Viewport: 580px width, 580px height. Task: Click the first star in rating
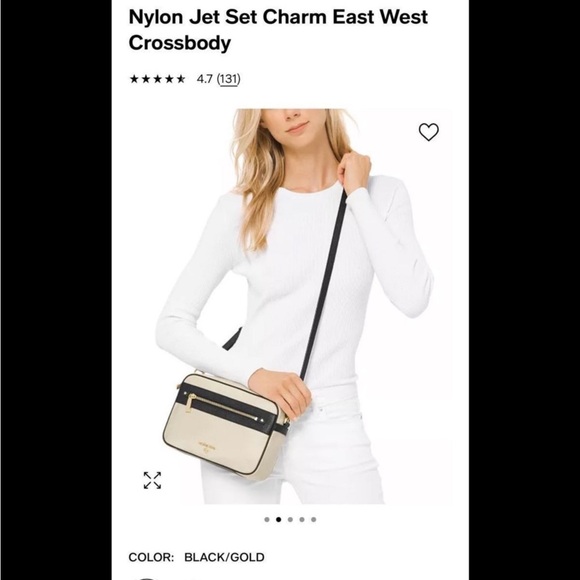pos(134,79)
